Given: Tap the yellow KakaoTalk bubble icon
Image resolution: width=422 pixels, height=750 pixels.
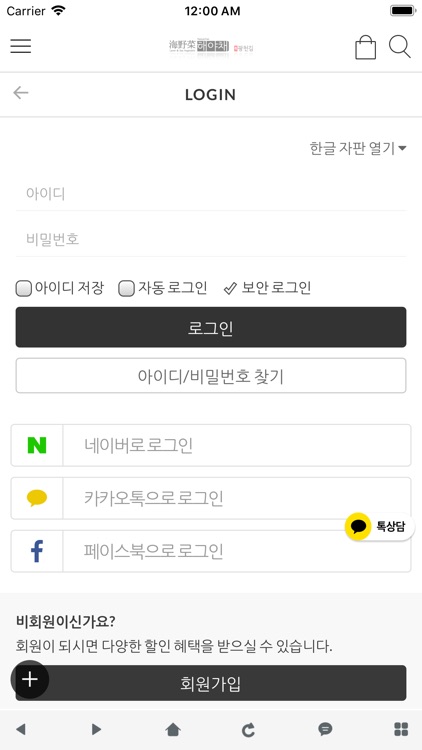Looking at the screenshot, I should tap(37, 498).
